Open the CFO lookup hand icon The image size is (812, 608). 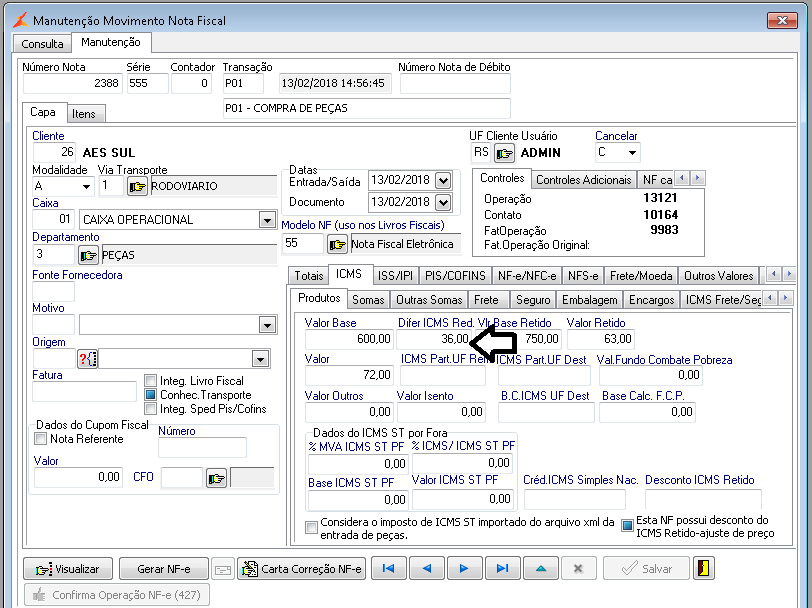point(217,478)
